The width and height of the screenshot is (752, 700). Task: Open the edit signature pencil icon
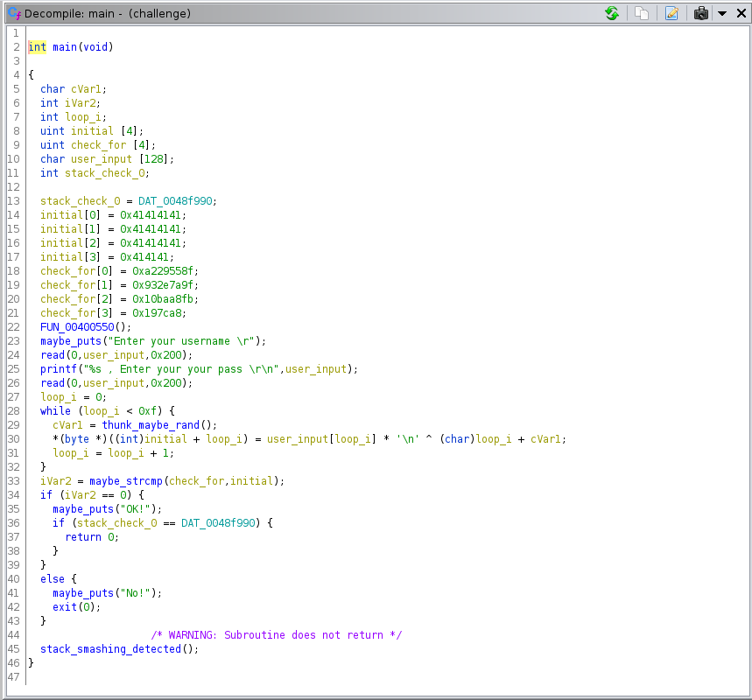(x=671, y=13)
